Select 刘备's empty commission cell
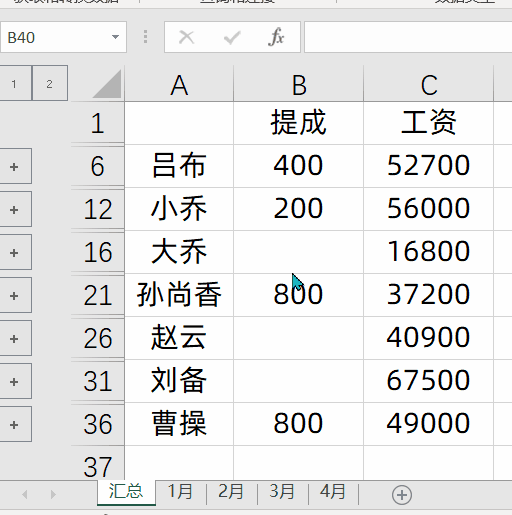Screen dimensions: 512x515 click(299, 381)
